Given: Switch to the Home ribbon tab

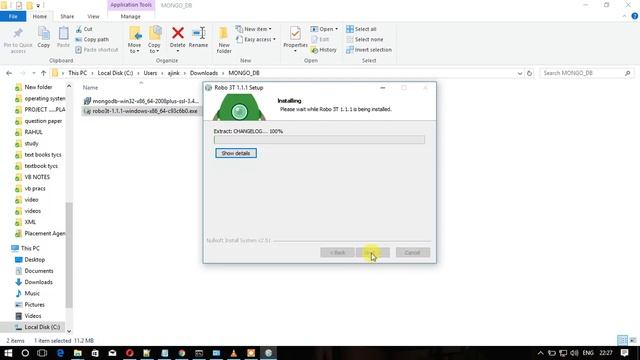Looking at the screenshot, I should (x=40, y=16).
